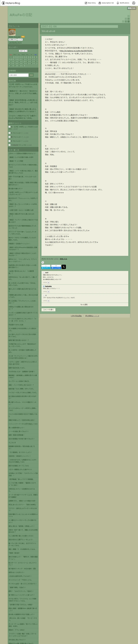Open recent article 【工作】100円ショップの赤ちゃんのオモチャ

(x=23, y=86)
